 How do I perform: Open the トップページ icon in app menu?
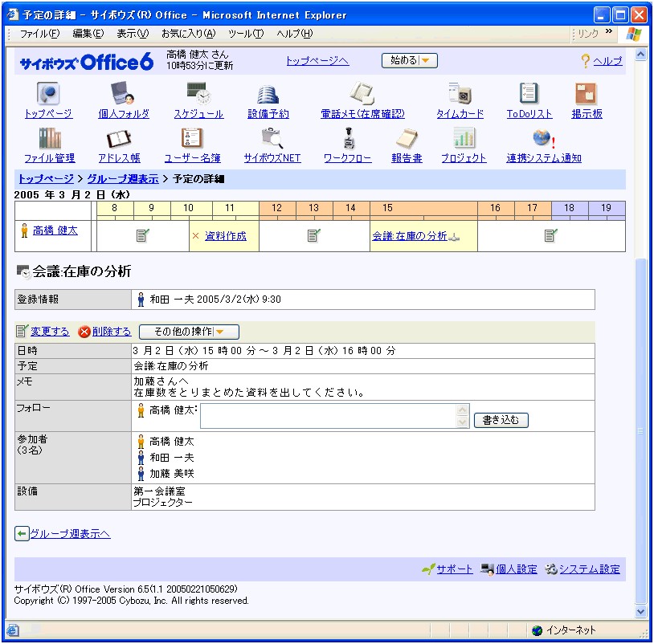pyautogui.click(x=48, y=92)
